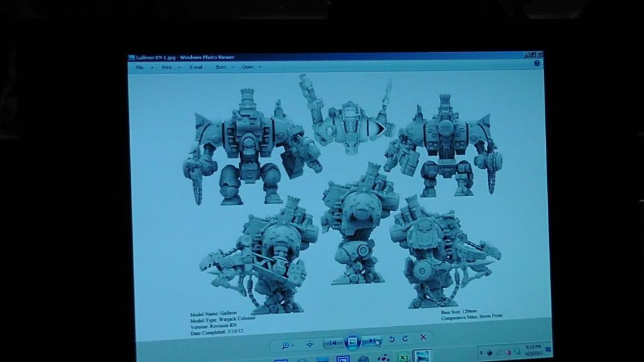Viewport: 644px width, 362px height.
Task: Open the Print menu
Action: (x=167, y=67)
